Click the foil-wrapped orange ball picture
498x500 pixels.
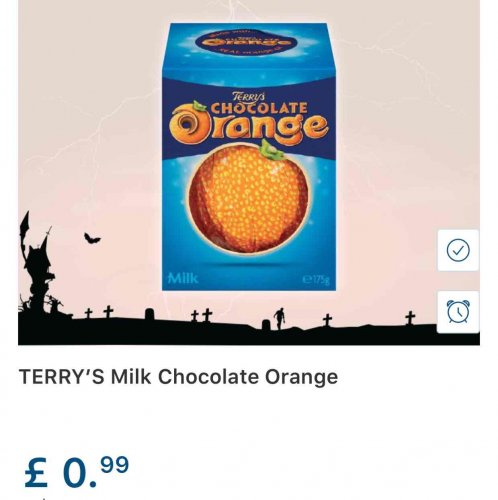click(x=248, y=198)
